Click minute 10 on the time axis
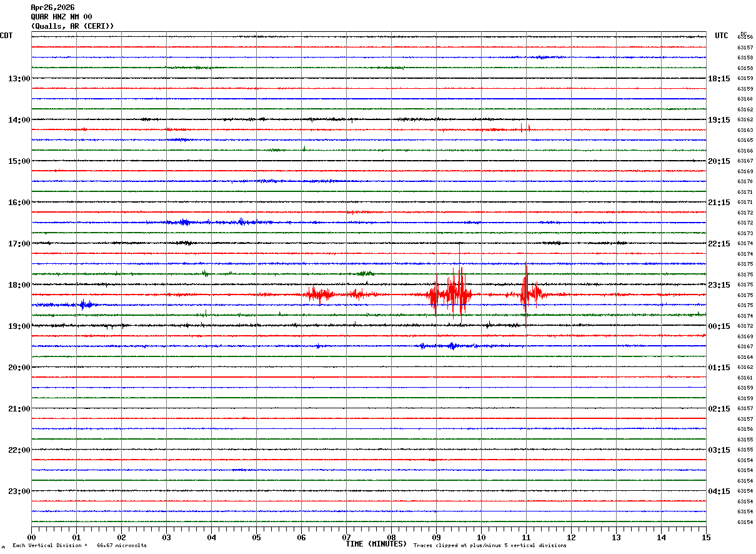This screenshot has width=756, height=554. [x=481, y=537]
